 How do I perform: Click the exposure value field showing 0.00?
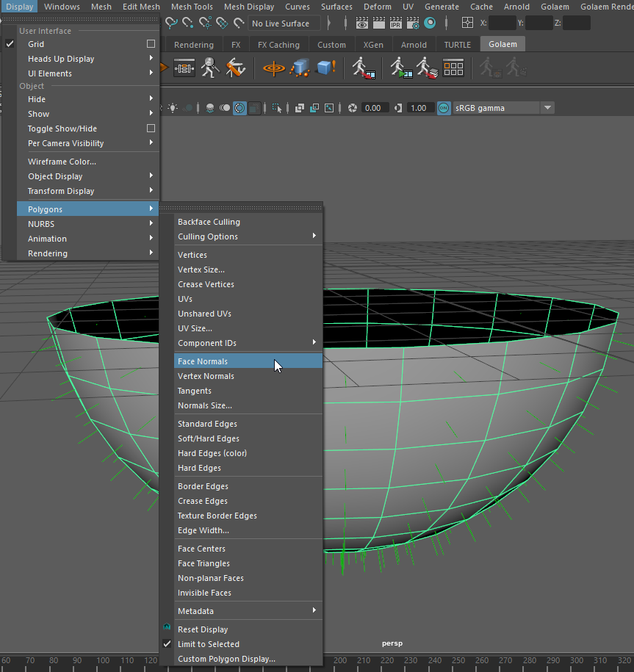(372, 108)
